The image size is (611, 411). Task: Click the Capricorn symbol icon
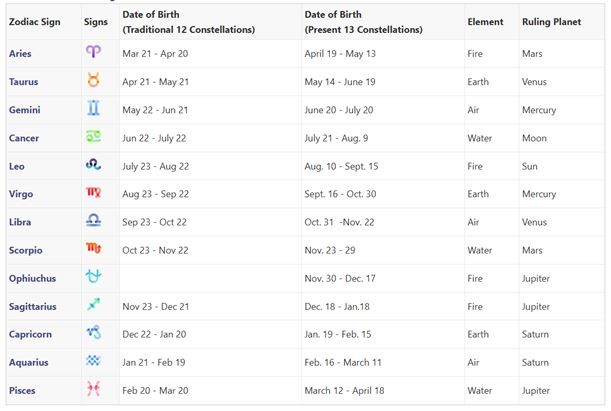tap(93, 333)
